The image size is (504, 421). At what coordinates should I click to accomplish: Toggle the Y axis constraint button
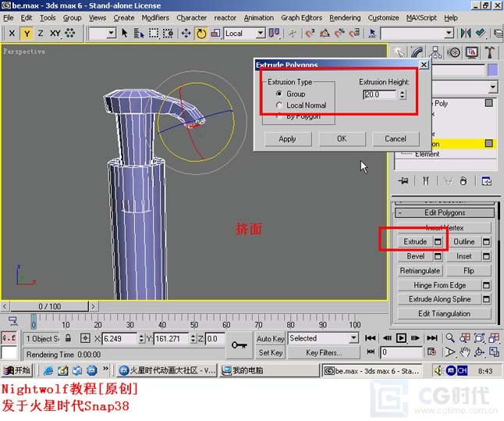[27, 33]
